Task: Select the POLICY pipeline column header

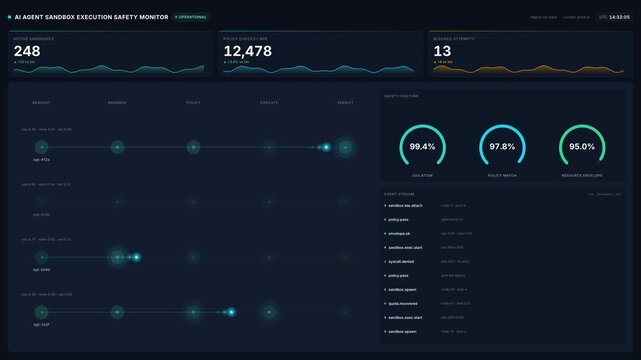Action: click(x=193, y=103)
